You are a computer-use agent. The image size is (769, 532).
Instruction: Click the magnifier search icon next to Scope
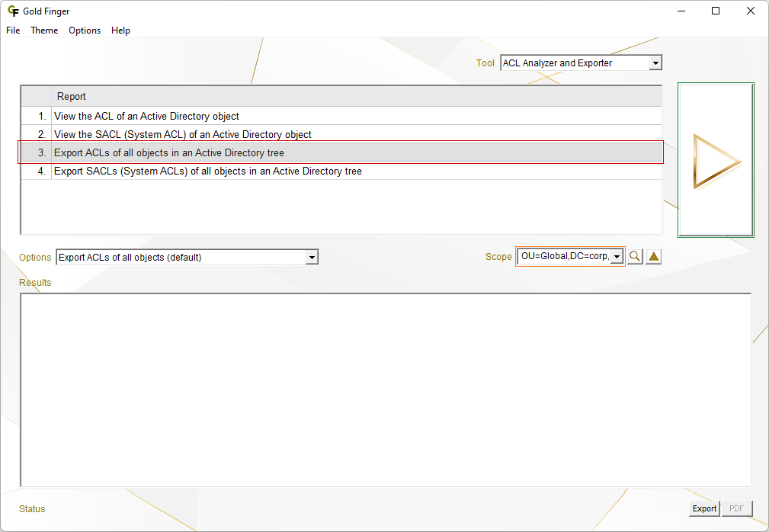click(635, 256)
